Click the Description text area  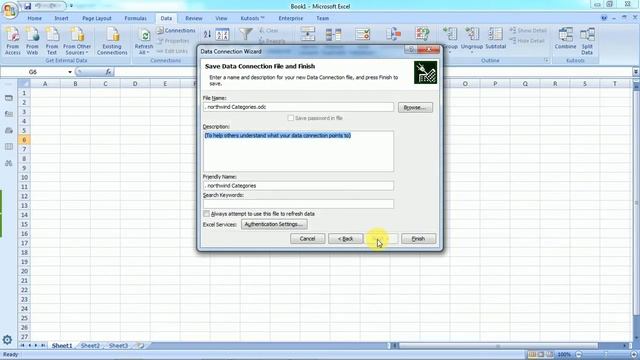coord(298,151)
